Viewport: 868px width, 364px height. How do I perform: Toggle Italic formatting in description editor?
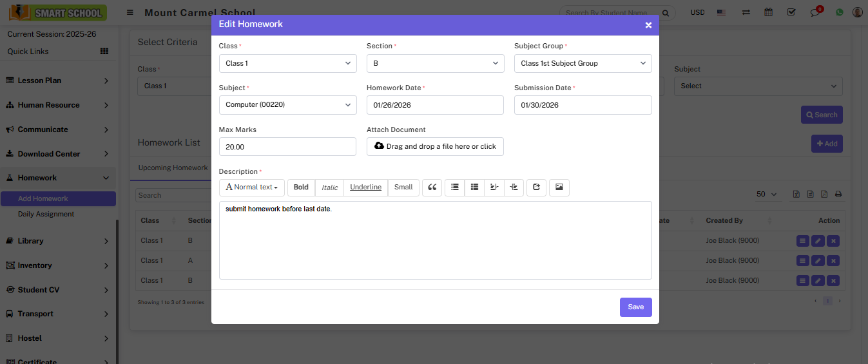(x=330, y=187)
